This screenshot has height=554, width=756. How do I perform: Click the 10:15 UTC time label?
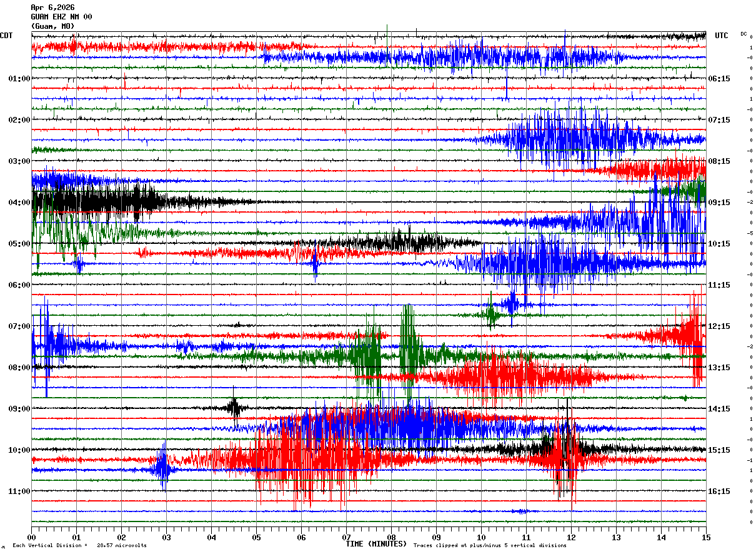point(720,244)
